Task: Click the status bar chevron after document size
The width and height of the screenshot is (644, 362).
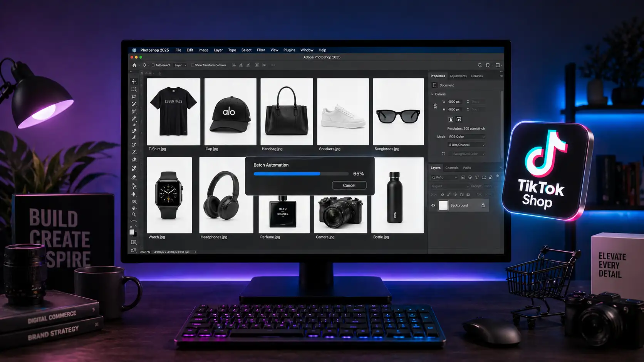Action: pos(195,252)
